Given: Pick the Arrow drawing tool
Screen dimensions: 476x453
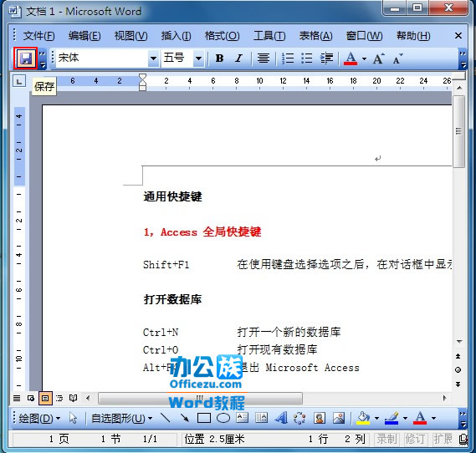Looking at the screenshot, I should point(184,418).
